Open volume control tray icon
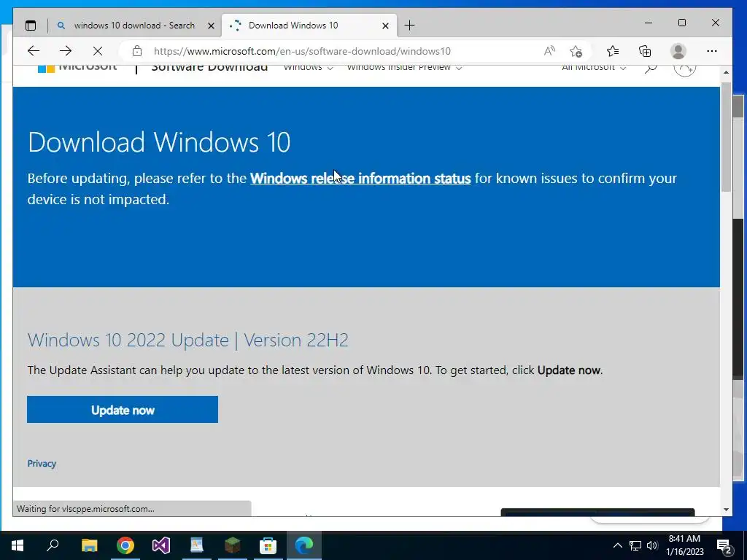This screenshot has width=747, height=560. tap(653, 545)
